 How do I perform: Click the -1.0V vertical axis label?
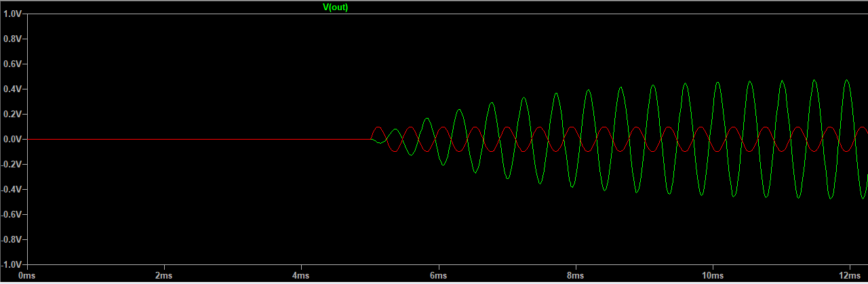pyautogui.click(x=12, y=264)
